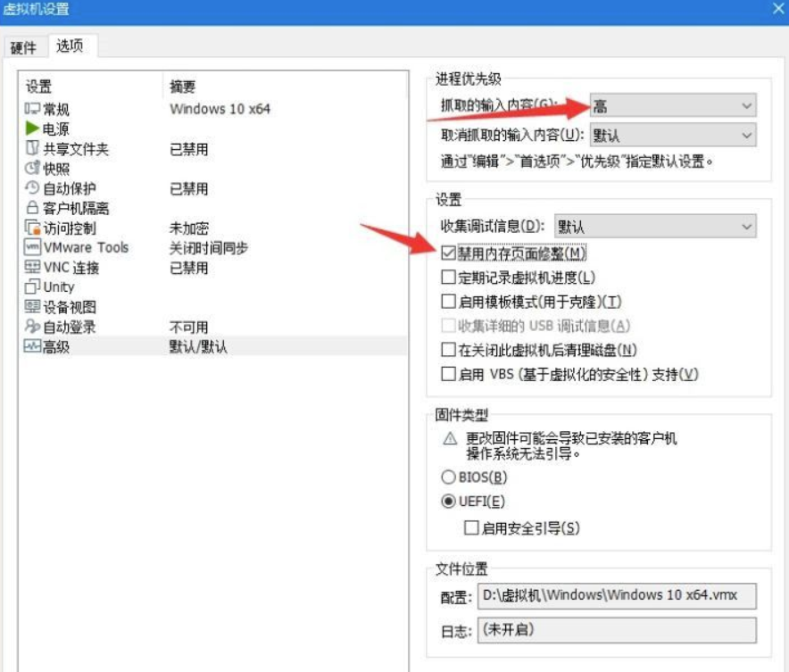Screen dimensions: 789x672
Task: Click the 不可用 summary text
Action: point(188,327)
